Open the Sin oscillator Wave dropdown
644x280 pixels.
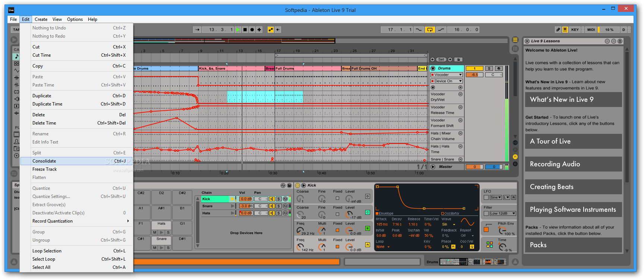(x=449, y=224)
